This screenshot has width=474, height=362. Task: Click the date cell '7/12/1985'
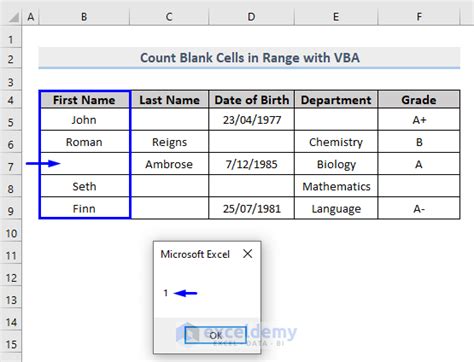pyautogui.click(x=252, y=164)
